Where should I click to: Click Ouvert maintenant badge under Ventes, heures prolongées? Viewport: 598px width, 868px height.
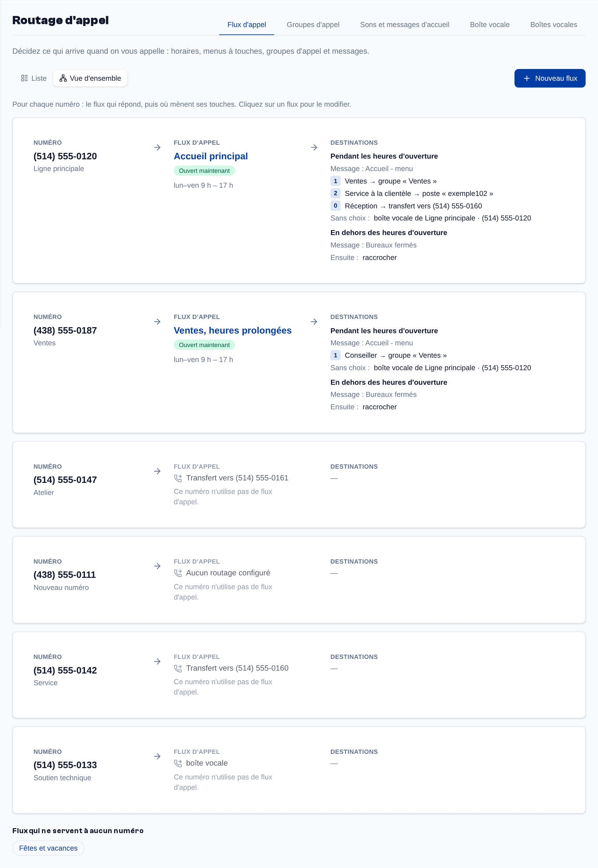204,345
